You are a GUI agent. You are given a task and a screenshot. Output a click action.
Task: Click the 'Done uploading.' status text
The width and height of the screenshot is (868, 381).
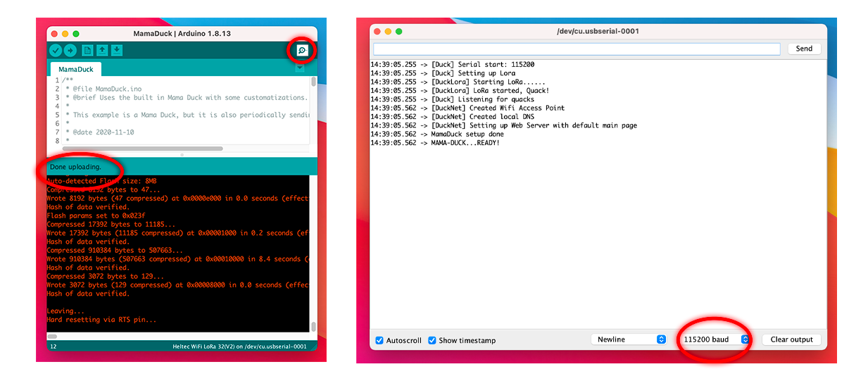[x=75, y=167]
